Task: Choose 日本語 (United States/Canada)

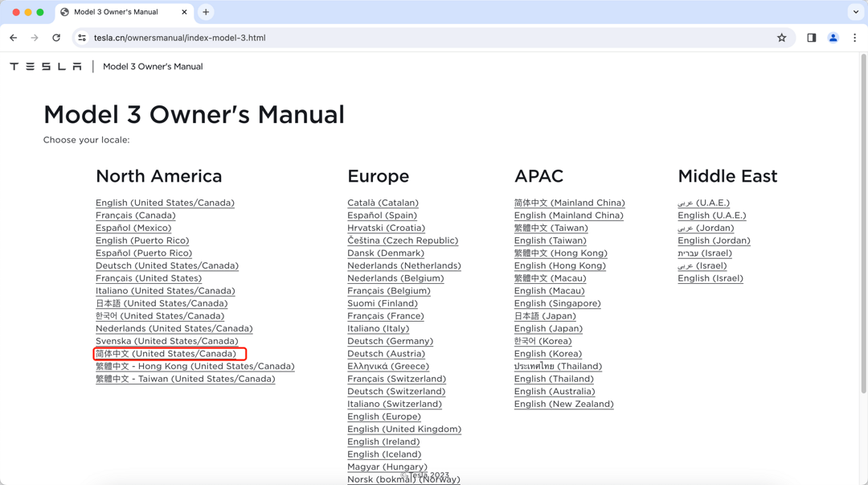Action: tap(162, 303)
